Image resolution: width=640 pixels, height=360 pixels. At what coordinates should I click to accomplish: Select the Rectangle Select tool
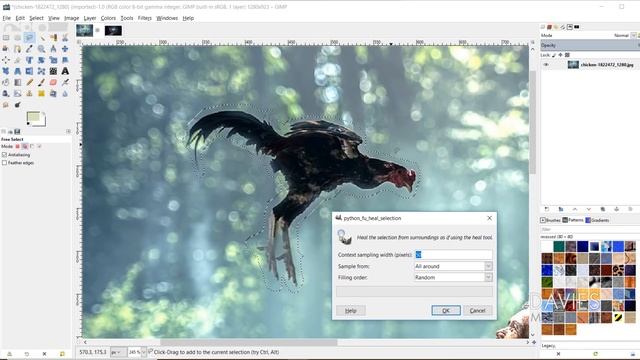coord(6,38)
